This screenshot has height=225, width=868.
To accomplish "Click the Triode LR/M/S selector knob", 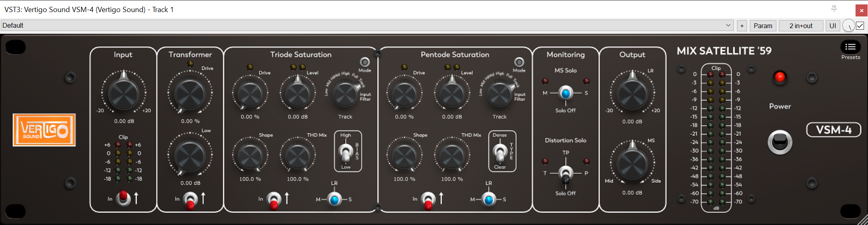I will pos(334,199).
